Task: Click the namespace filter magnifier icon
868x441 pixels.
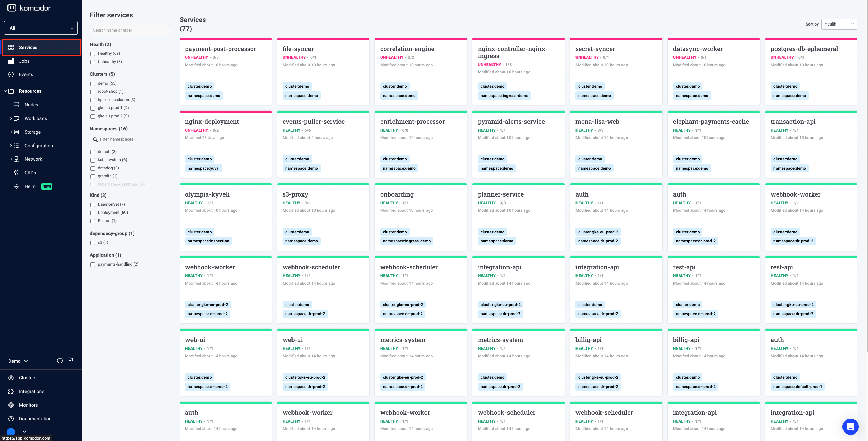Action: [x=95, y=140]
